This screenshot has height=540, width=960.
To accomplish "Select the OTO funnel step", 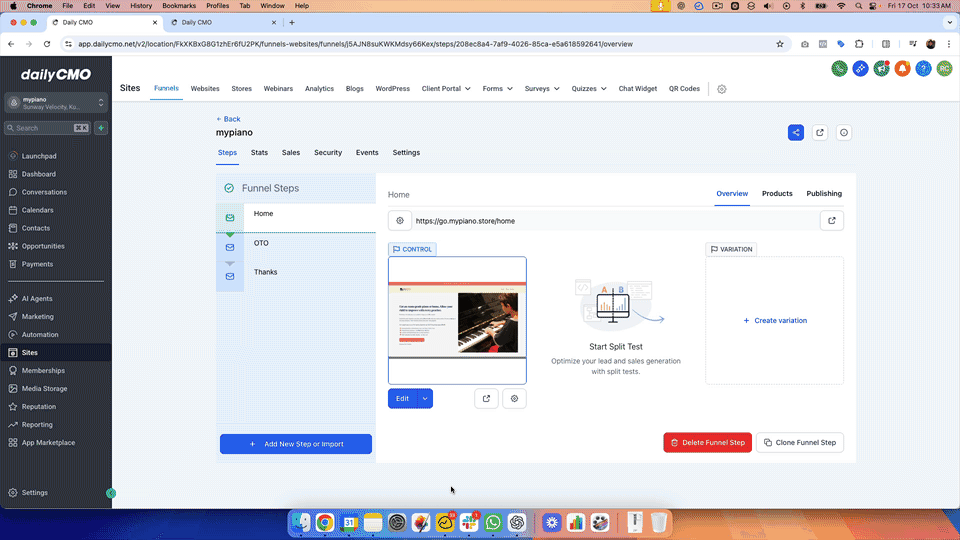I will [261, 243].
